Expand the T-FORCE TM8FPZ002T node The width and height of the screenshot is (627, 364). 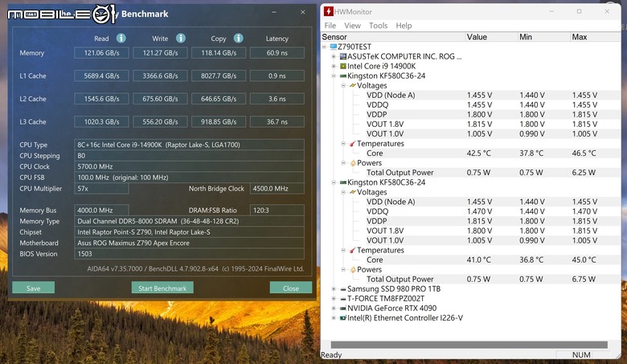[x=334, y=298]
